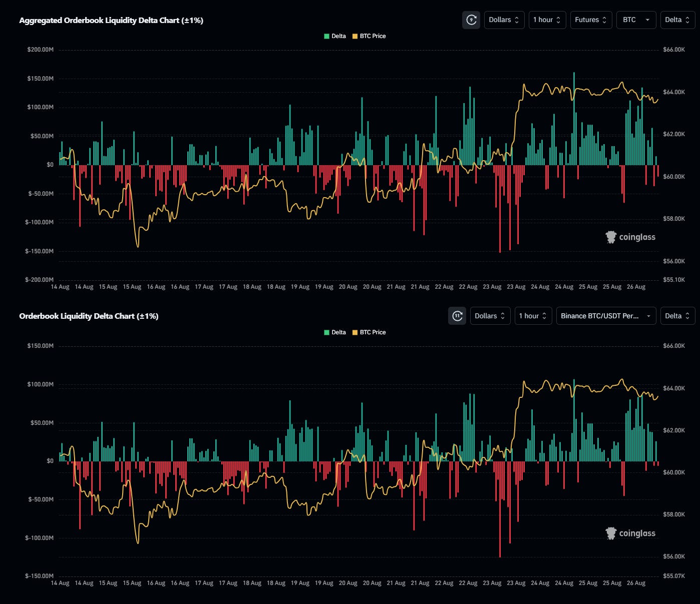
Task: Click the $-150.00M axis label in the lower chart
Action: tap(40, 576)
